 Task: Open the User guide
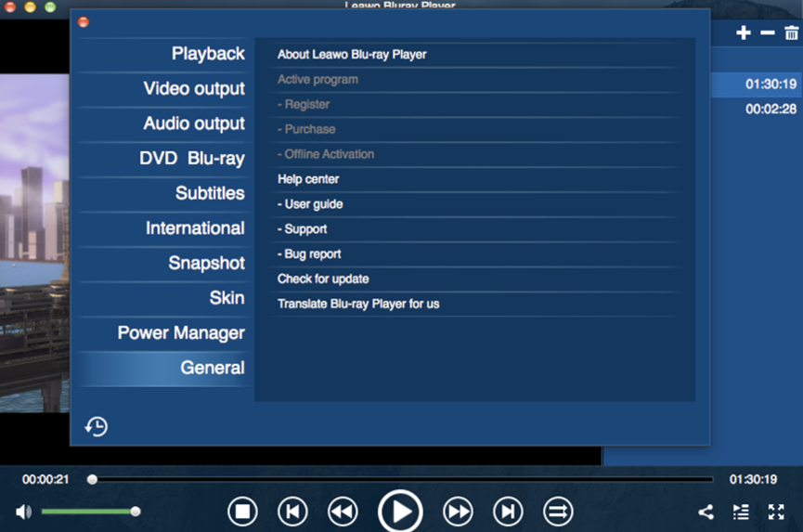(310, 204)
